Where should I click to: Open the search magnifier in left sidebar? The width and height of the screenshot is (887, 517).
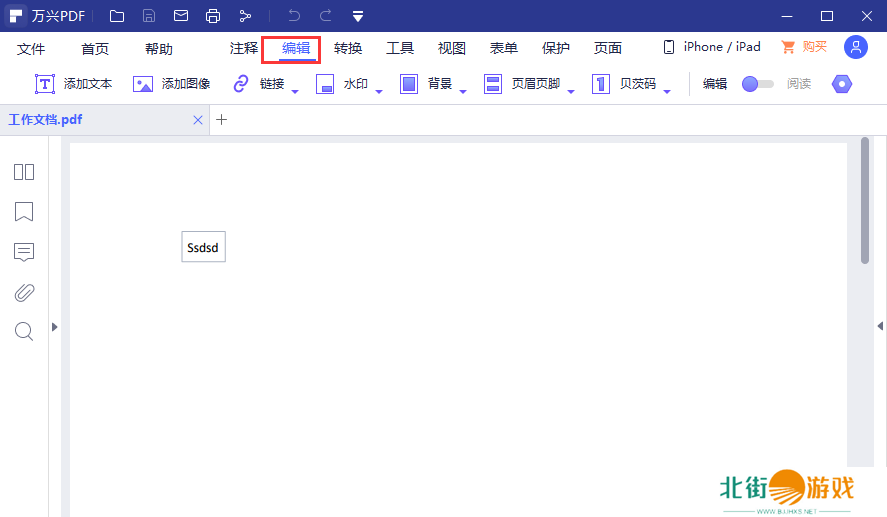24,331
